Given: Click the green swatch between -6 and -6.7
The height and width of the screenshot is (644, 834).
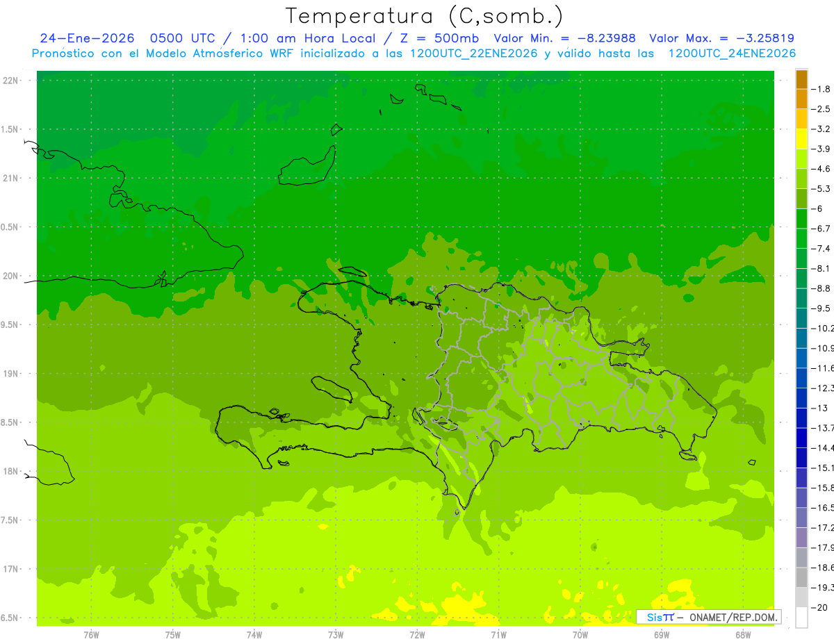Looking at the screenshot, I should click(801, 218).
